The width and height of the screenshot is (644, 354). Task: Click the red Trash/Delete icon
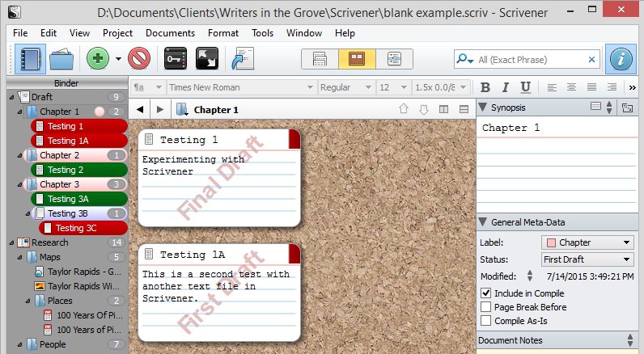[139, 58]
